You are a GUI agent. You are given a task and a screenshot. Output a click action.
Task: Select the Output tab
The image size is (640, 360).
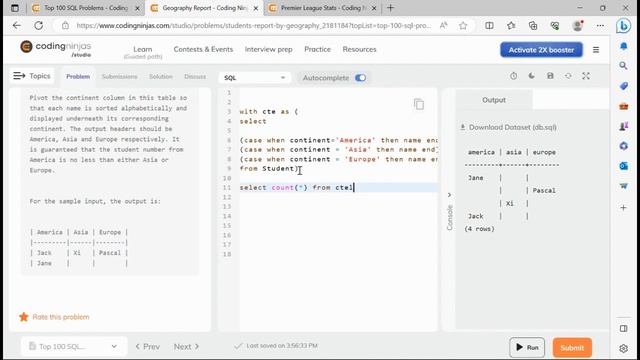pos(494,100)
